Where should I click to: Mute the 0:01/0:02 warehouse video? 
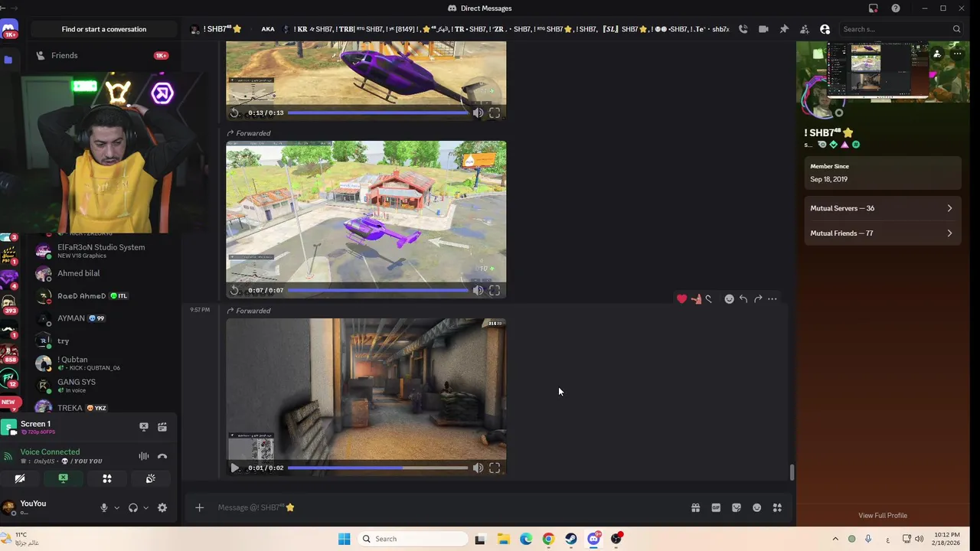pyautogui.click(x=478, y=468)
